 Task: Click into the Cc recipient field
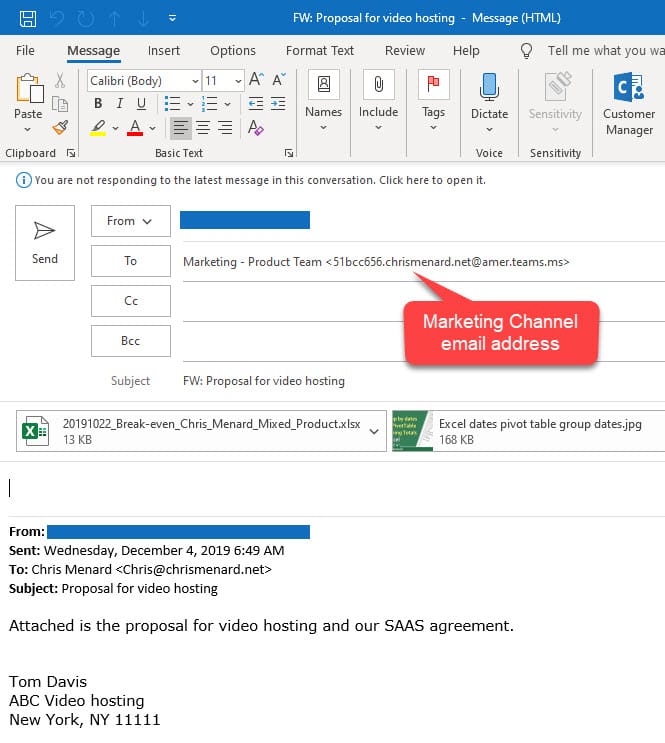(420, 301)
